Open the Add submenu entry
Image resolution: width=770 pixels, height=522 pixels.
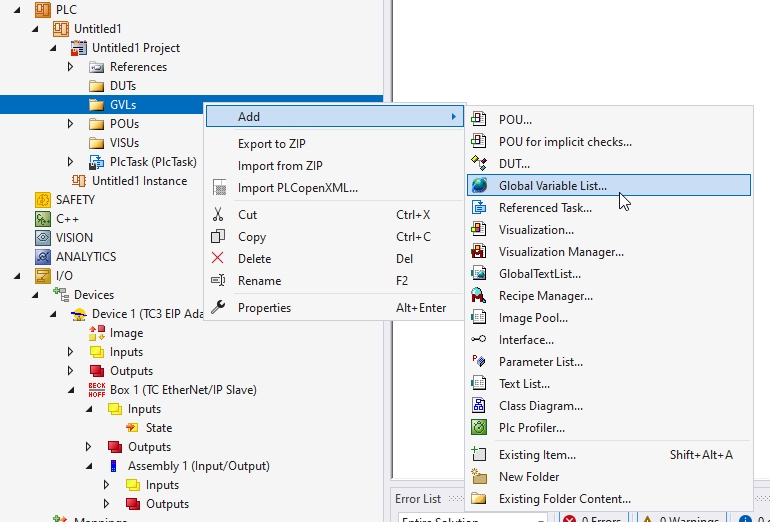tap(334, 116)
